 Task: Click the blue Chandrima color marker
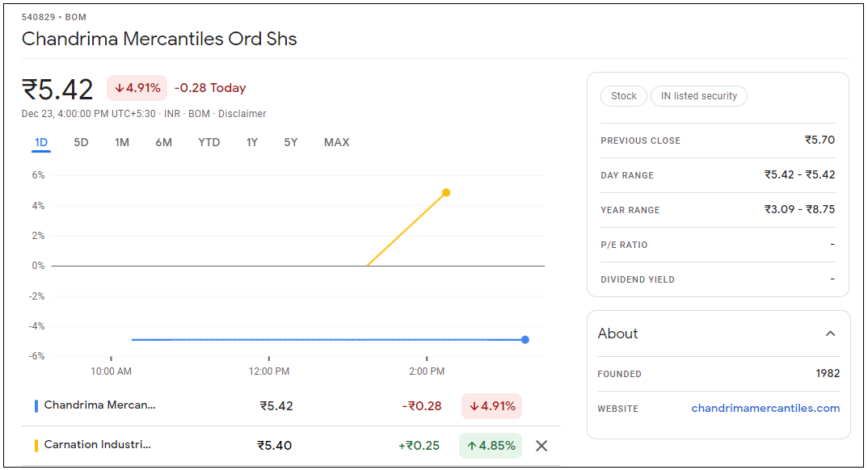[36, 406]
